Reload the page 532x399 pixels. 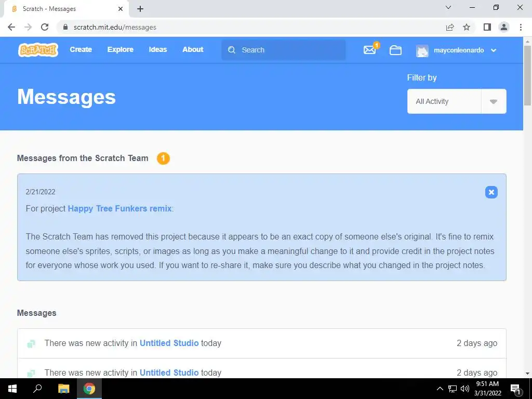click(x=45, y=27)
